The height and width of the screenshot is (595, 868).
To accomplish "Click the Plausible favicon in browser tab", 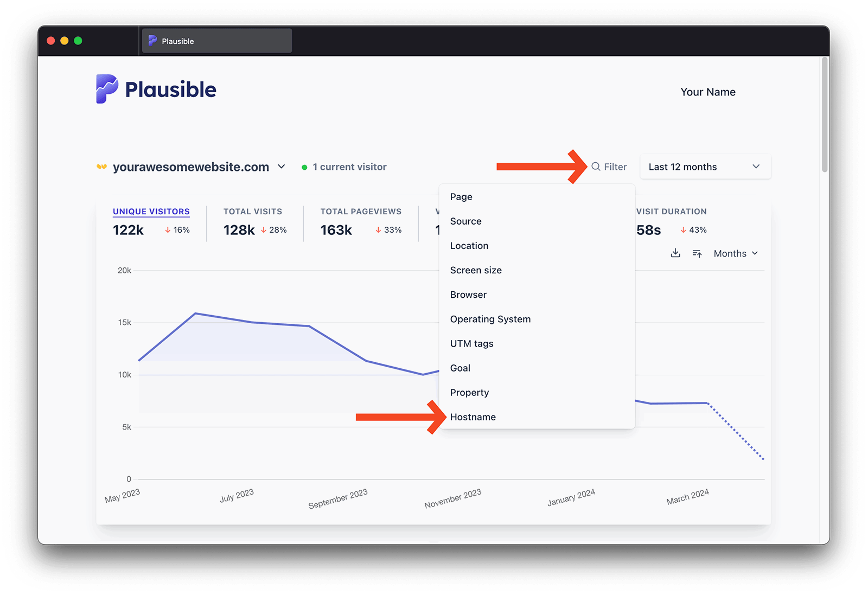I will [152, 41].
